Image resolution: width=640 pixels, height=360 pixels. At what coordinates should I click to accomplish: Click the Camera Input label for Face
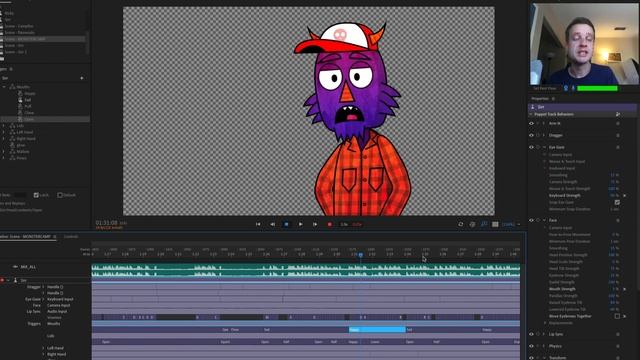tap(58, 305)
